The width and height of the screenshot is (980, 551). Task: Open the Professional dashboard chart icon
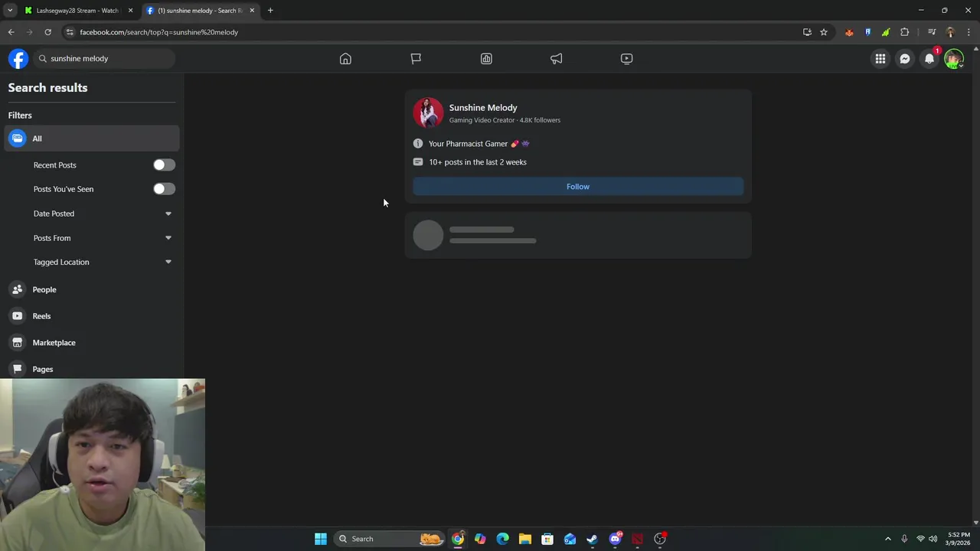pyautogui.click(x=486, y=59)
